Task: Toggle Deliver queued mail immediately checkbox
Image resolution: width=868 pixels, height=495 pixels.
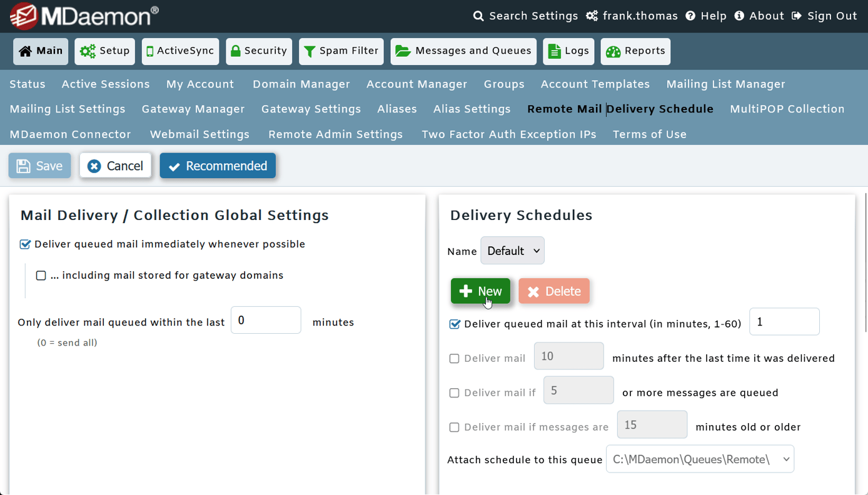Action: click(25, 244)
